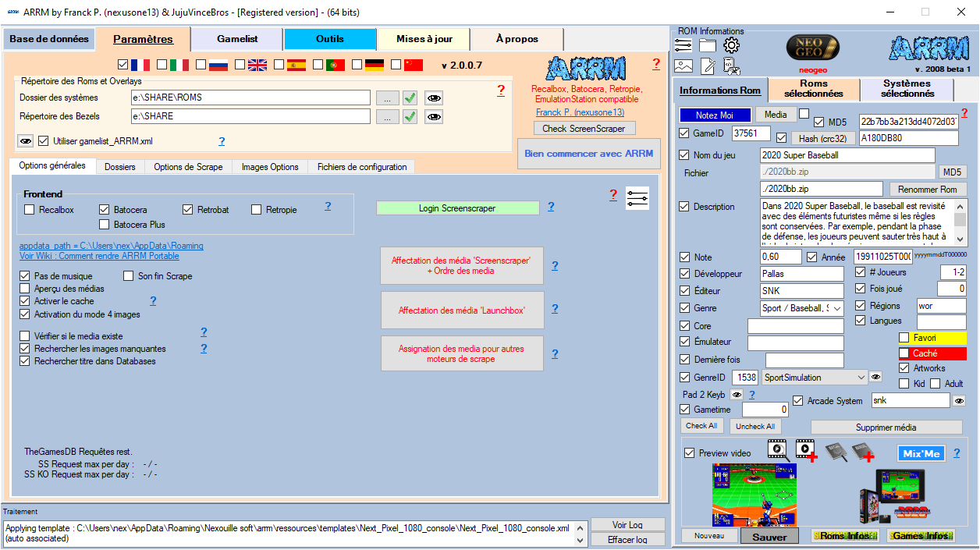This screenshot has width=980, height=550.
Task: Switch to the Gamelist tab
Action: pos(237,39)
